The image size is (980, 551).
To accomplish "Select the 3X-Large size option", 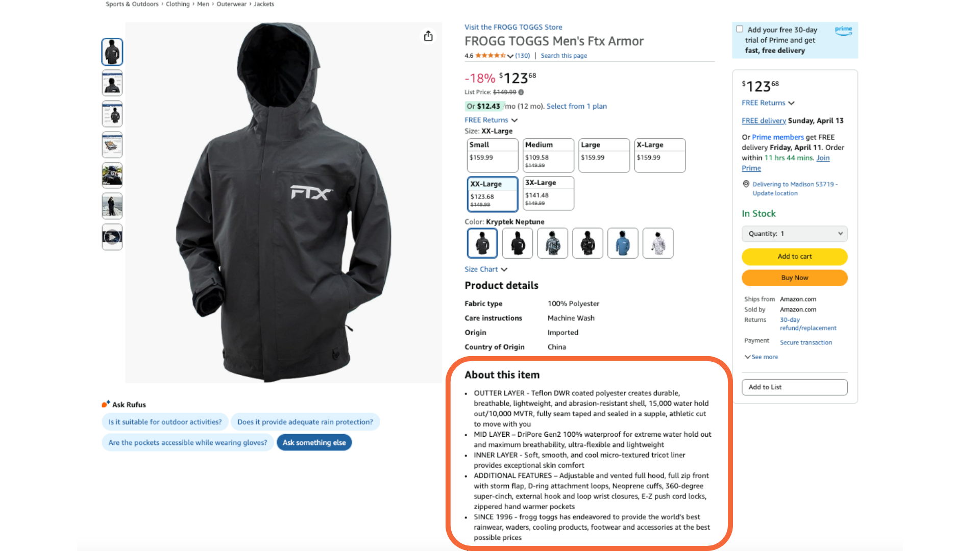I will [x=548, y=193].
